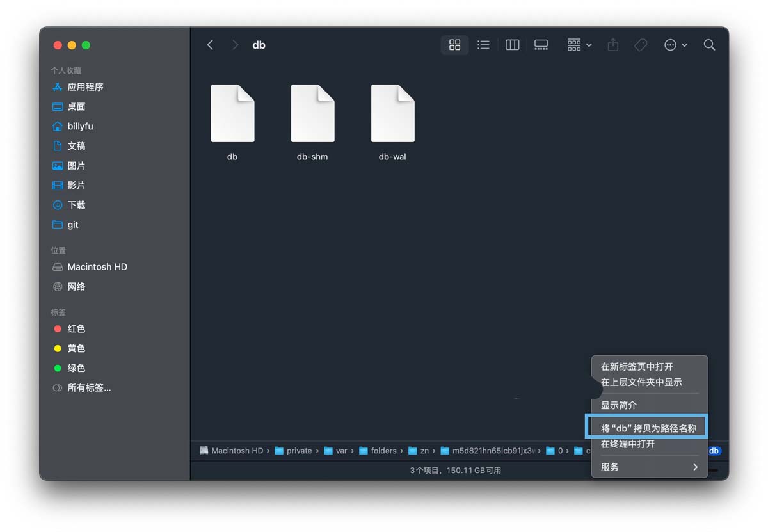
Task: Open Finder search with the magnifier icon
Action: click(709, 45)
